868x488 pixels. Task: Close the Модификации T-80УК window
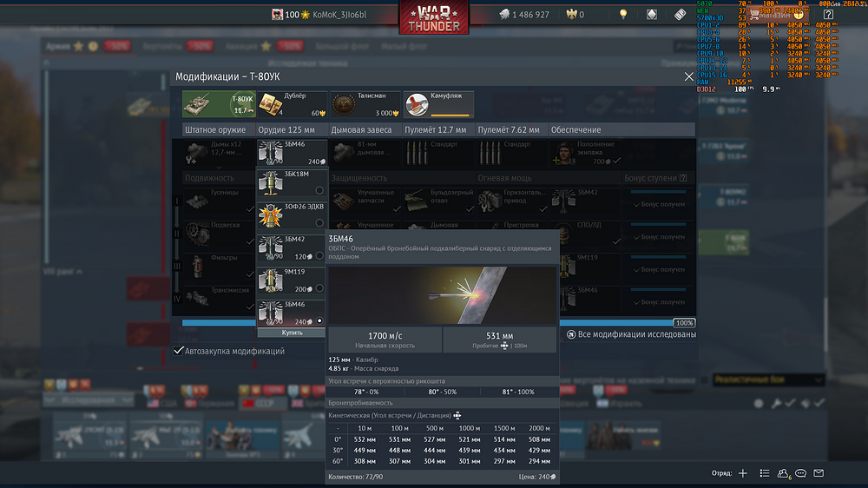(688, 77)
